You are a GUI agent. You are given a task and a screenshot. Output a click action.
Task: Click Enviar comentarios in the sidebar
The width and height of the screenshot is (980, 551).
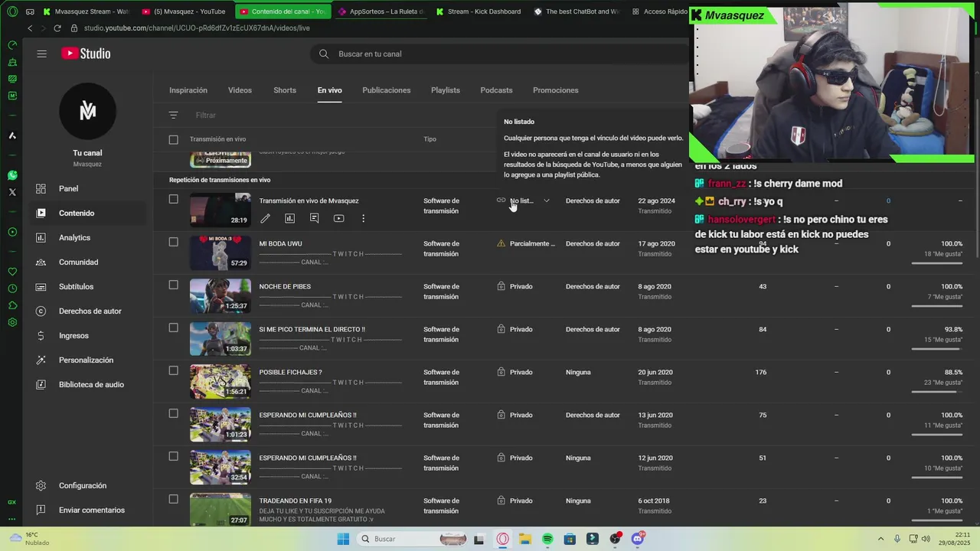coord(87,510)
